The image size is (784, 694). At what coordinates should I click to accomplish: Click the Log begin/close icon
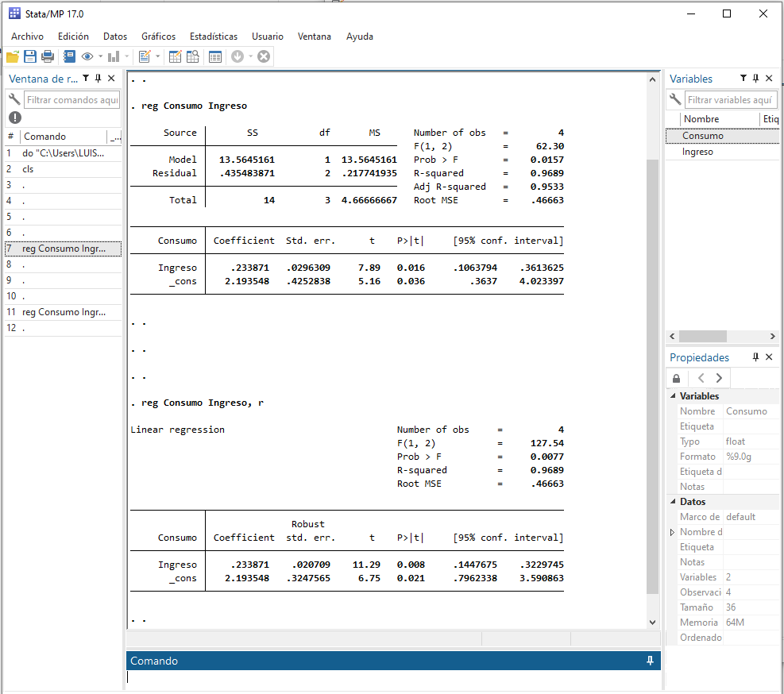[x=69, y=56]
